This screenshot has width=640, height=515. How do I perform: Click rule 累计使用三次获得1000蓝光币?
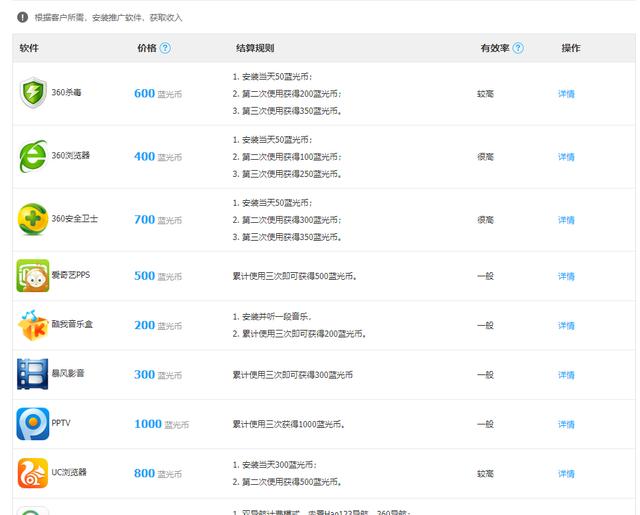[x=289, y=424]
